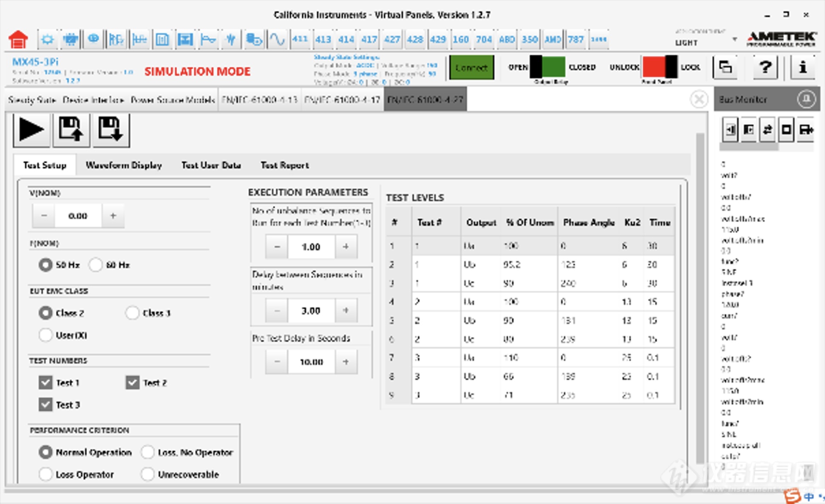Open the sine waveform toolbar icon
The width and height of the screenshot is (825, 504).
[277, 39]
